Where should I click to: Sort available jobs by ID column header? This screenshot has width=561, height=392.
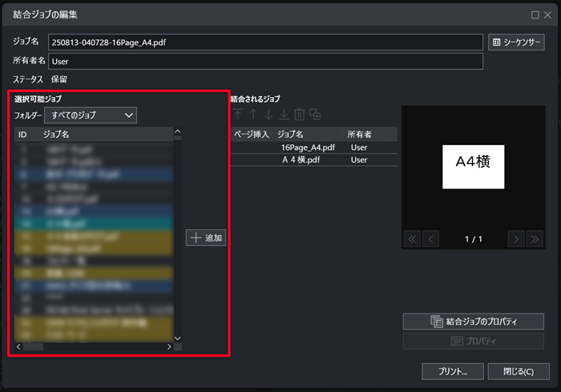(22, 135)
